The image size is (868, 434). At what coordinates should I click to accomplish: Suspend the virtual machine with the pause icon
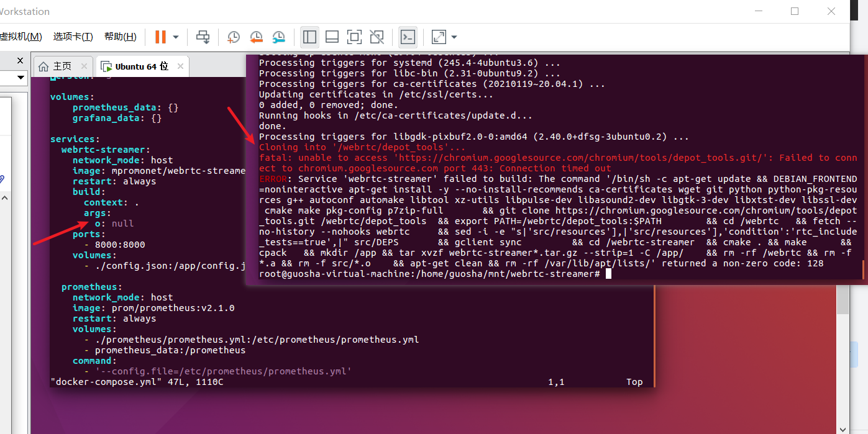tap(160, 37)
